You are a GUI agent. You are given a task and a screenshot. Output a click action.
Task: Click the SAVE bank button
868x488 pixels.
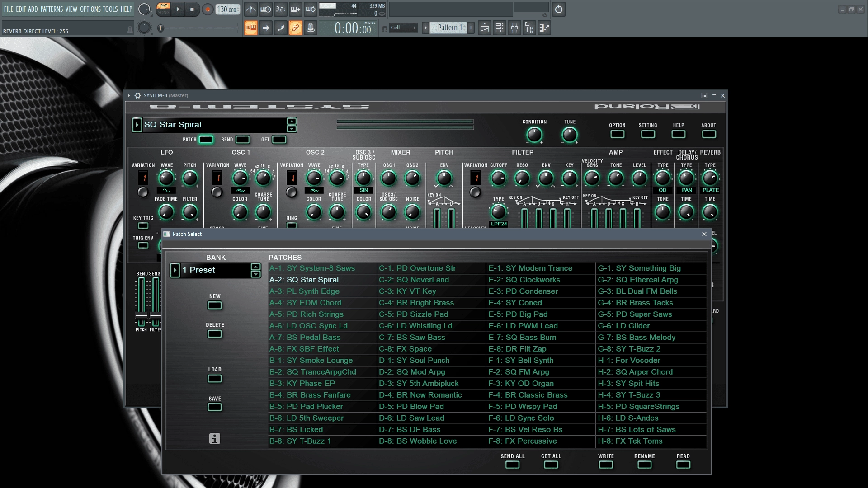[x=215, y=407]
